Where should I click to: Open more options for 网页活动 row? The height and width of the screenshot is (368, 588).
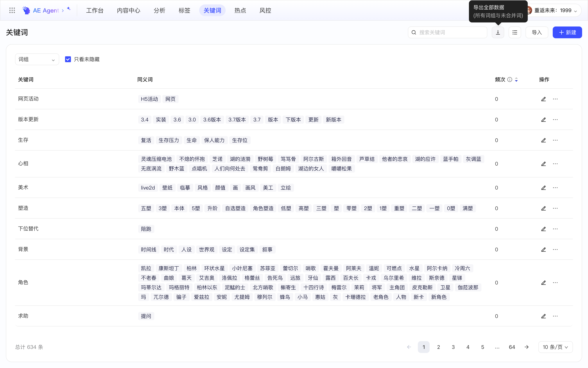coord(555,99)
